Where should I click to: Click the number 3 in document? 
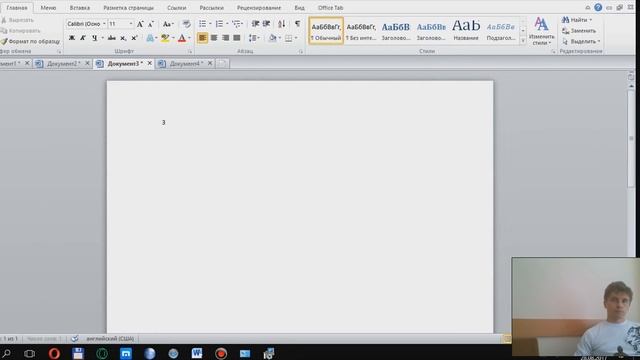pyautogui.click(x=164, y=122)
